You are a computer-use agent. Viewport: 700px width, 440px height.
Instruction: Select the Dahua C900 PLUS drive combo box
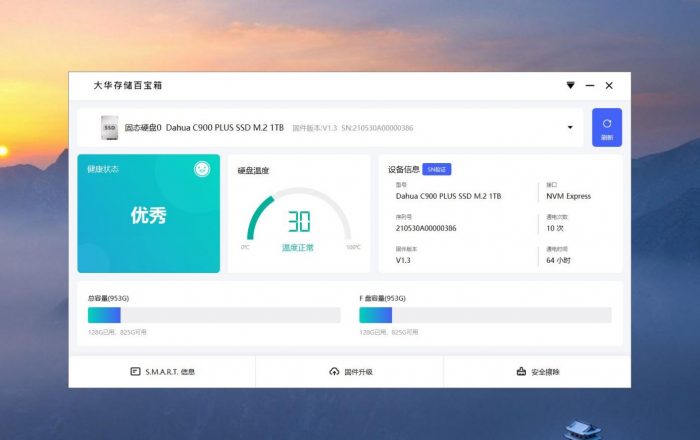coord(330,128)
